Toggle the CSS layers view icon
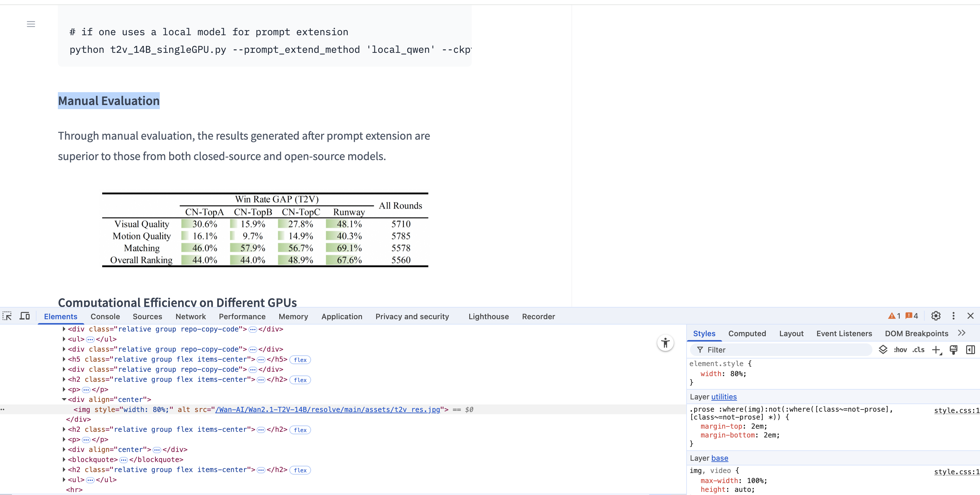The height and width of the screenshot is (495, 980). (x=883, y=350)
